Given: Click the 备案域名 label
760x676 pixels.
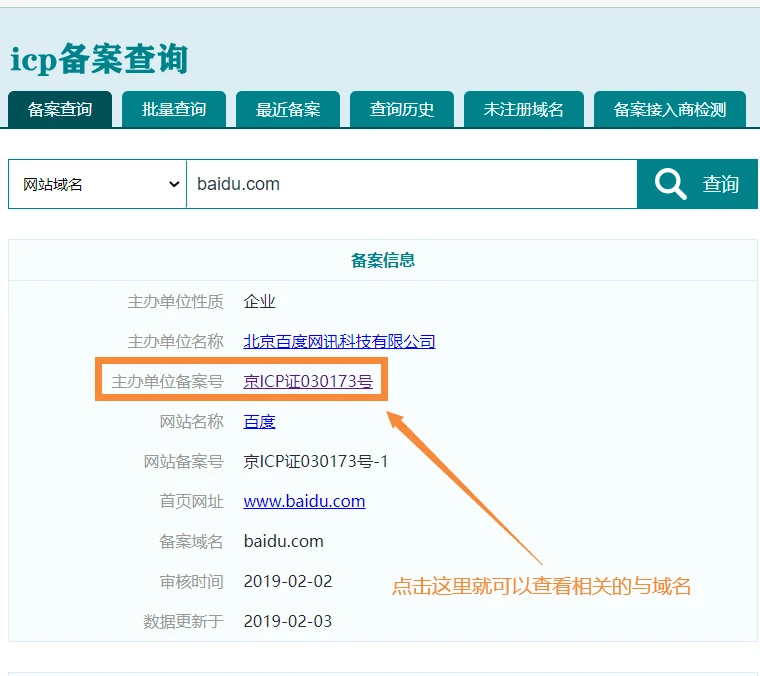Looking at the screenshot, I should tap(191, 541).
